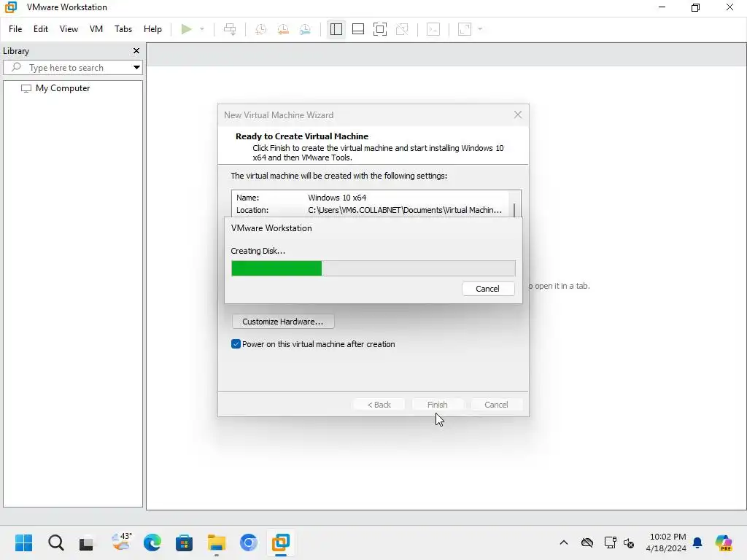Click the muted volume tray icon

628,542
